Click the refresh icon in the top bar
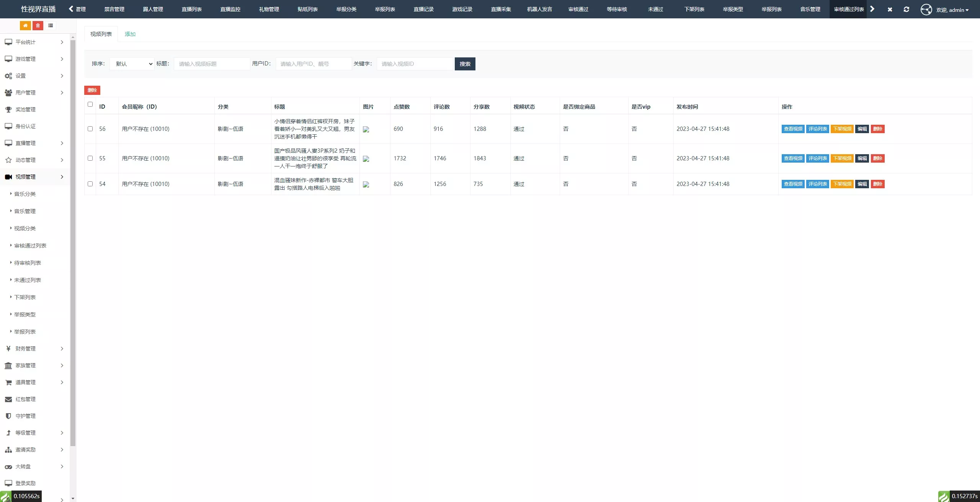 (x=906, y=9)
